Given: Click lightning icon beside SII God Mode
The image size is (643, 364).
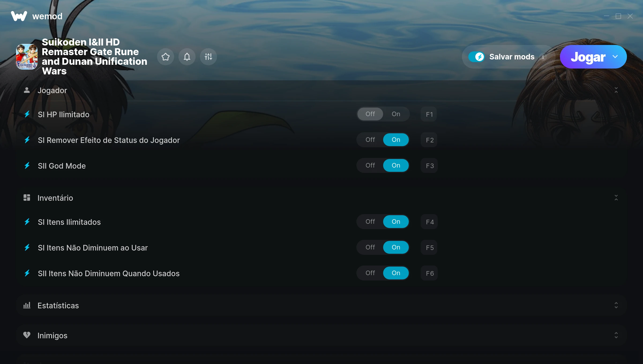Looking at the screenshot, I should pos(27,166).
